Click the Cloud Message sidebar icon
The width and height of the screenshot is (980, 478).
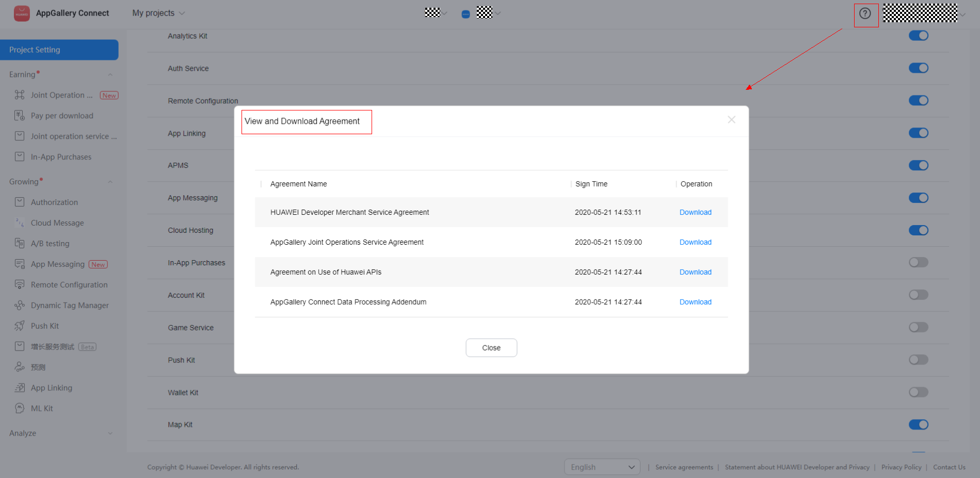point(20,223)
